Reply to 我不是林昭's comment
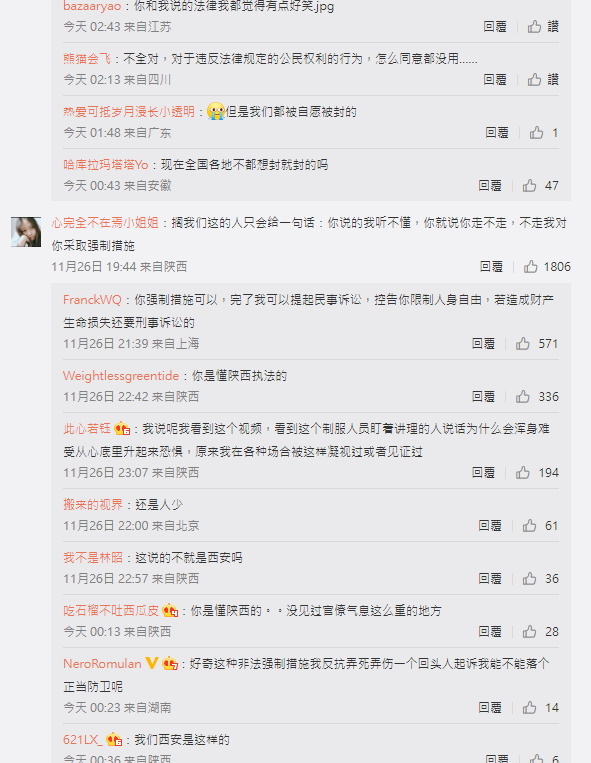Viewport: 591px width, 763px height. click(x=489, y=579)
